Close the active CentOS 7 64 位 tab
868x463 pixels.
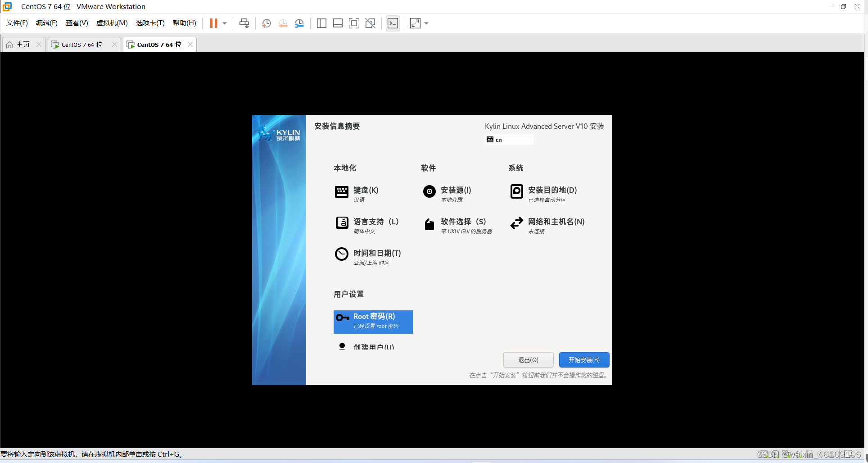pyautogui.click(x=190, y=44)
